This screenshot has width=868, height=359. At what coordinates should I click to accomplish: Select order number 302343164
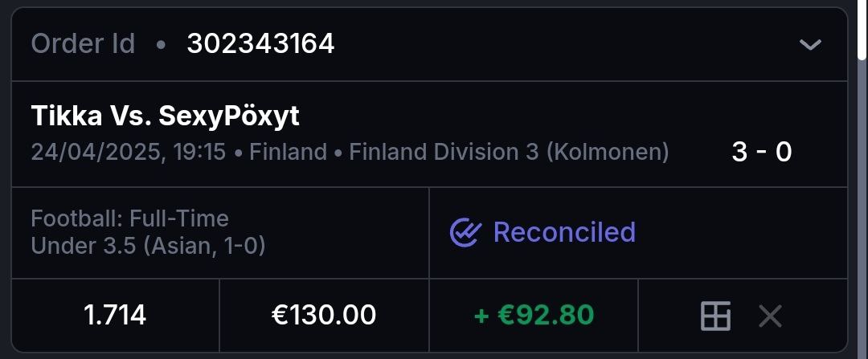pos(260,43)
